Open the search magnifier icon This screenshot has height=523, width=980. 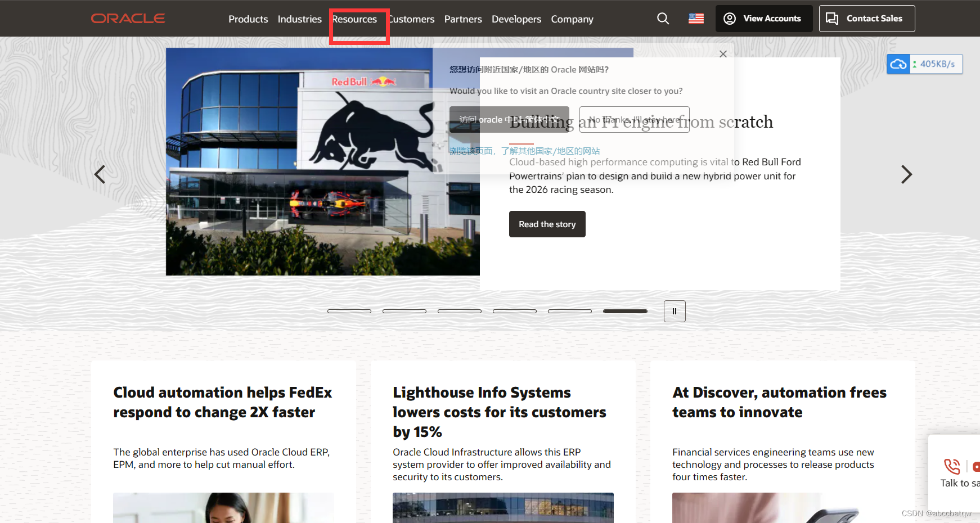click(663, 19)
